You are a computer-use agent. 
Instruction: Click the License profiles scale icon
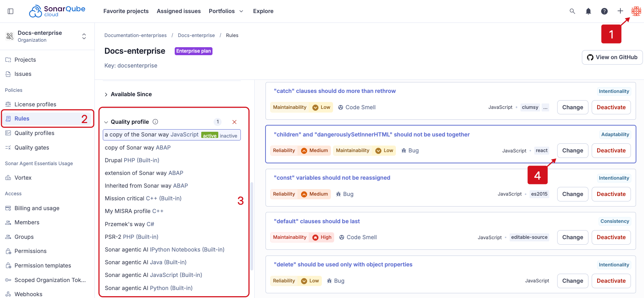point(8,104)
